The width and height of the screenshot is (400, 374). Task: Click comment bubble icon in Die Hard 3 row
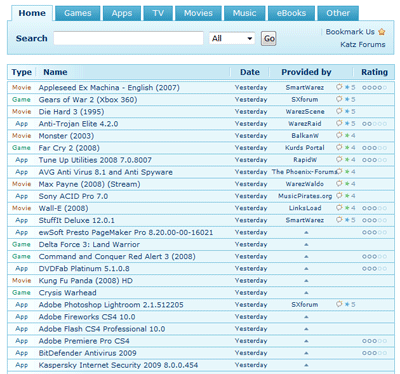coord(339,111)
